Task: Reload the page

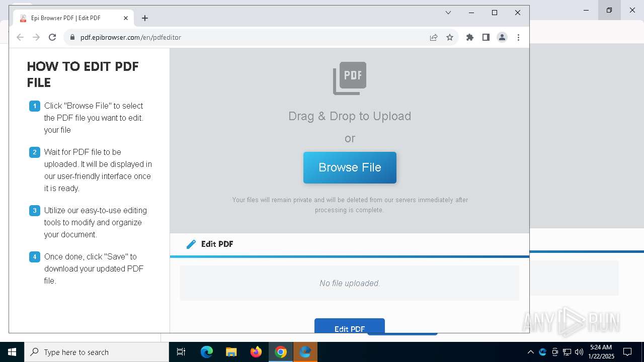Action: click(x=52, y=37)
